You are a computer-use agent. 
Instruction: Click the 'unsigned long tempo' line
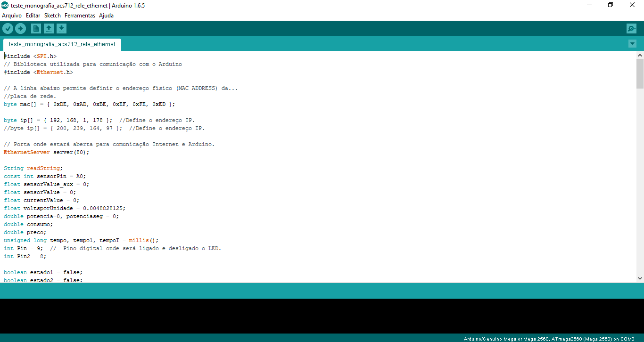pyautogui.click(x=81, y=240)
